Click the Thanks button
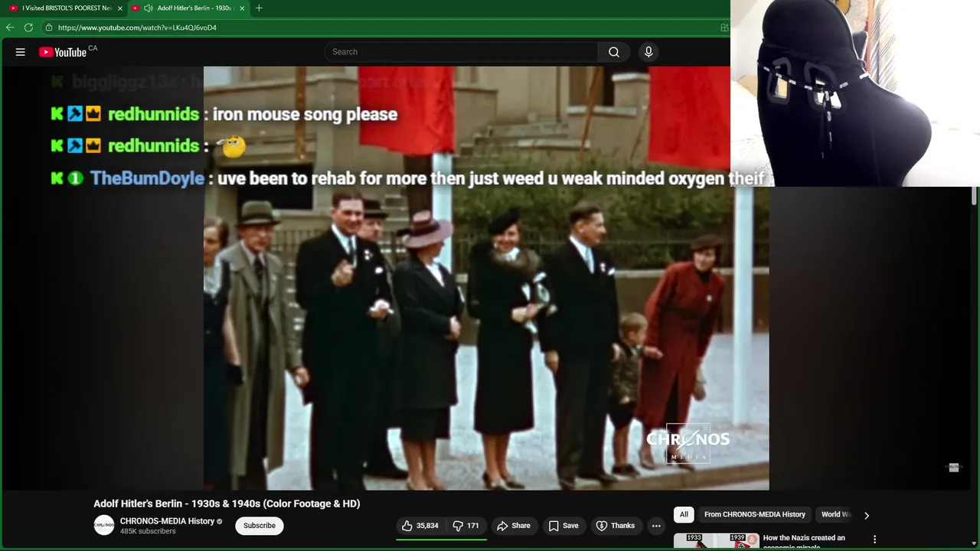 pyautogui.click(x=616, y=526)
